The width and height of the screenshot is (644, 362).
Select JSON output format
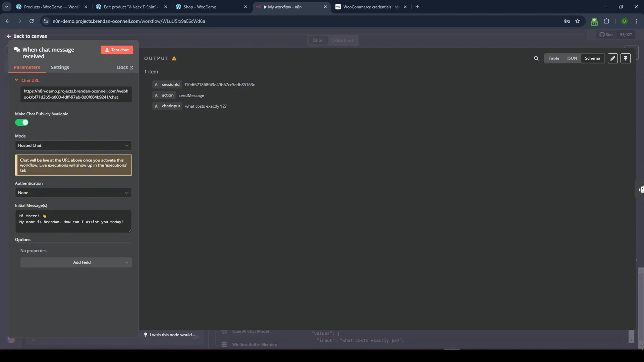[x=572, y=58]
